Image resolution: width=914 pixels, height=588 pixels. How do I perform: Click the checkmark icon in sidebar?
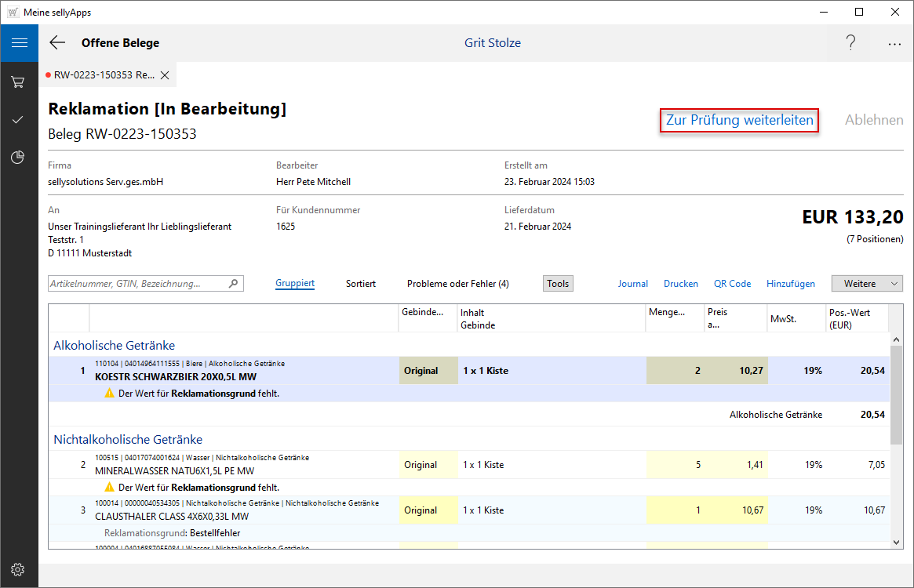coord(18,120)
